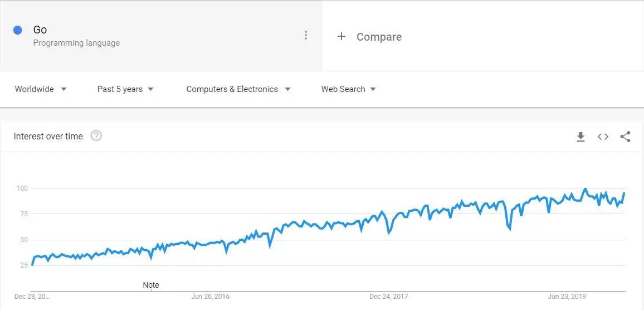Open the embed code icon
This screenshot has height=310, width=644.
click(x=603, y=137)
